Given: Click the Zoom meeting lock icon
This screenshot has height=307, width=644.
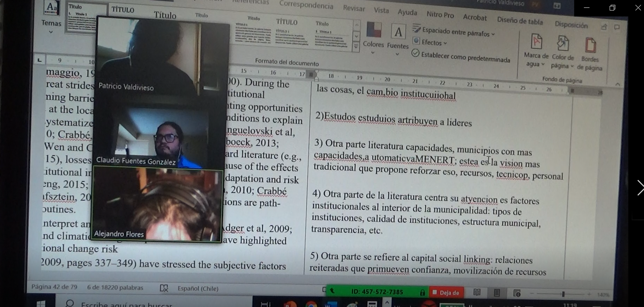Looking at the screenshot, I should 422,292.
